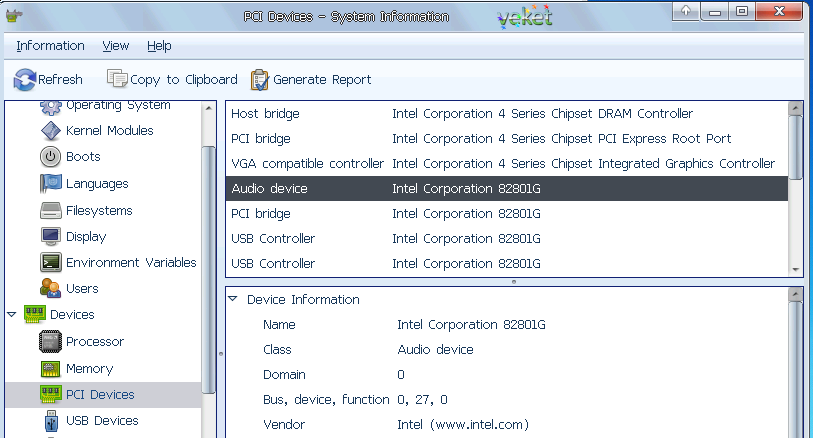The height and width of the screenshot is (438, 813).
Task: Click the splitter handle between list and details
Action: (514, 281)
